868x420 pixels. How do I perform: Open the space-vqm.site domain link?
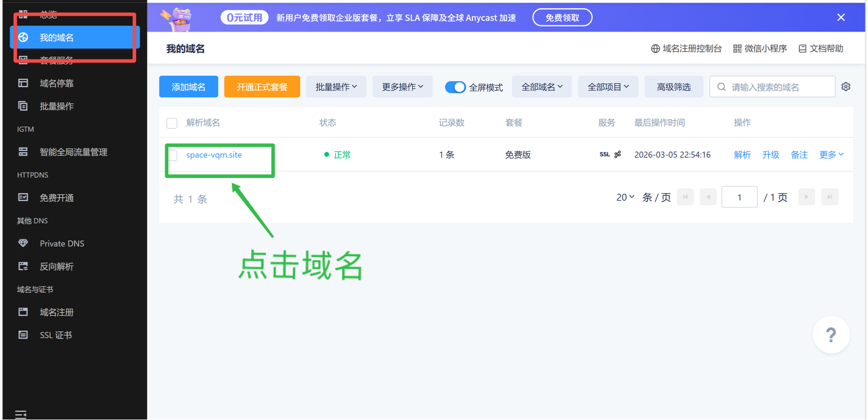(x=214, y=155)
